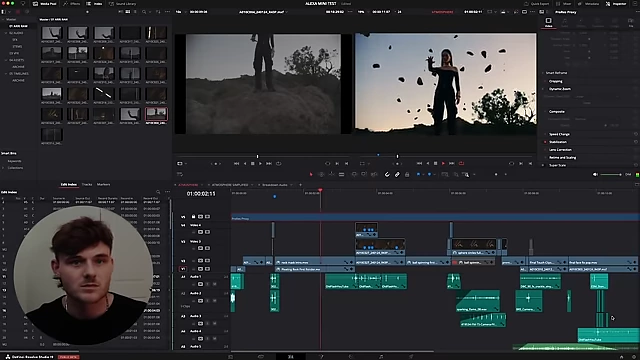Click the Full Extent Zoom icon

[445, 175]
